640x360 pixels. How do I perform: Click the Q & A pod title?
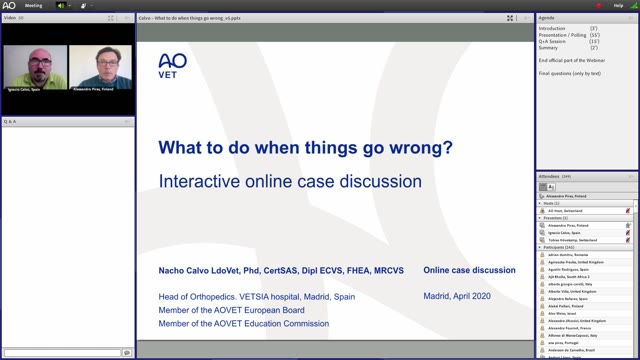10,122
